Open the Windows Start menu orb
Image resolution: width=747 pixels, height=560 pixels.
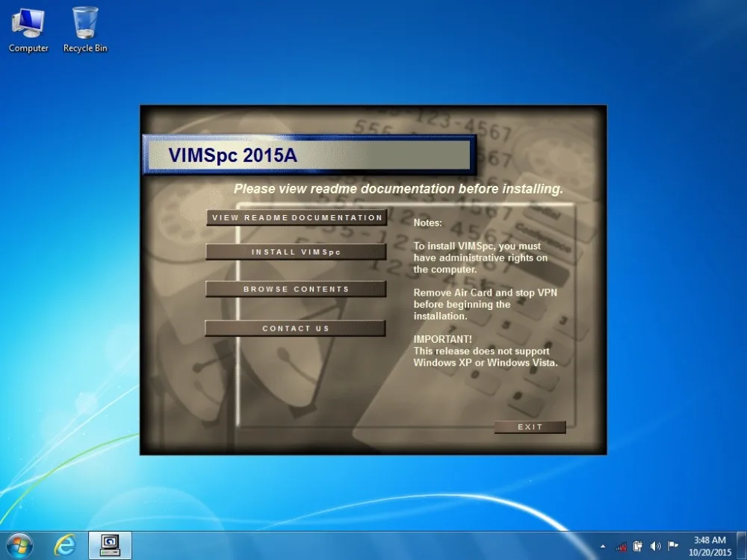tap(19, 546)
